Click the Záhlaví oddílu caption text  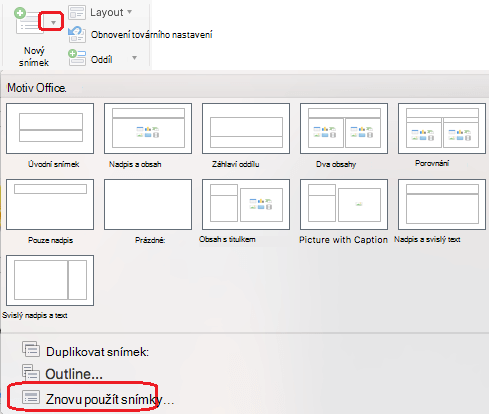(x=235, y=164)
